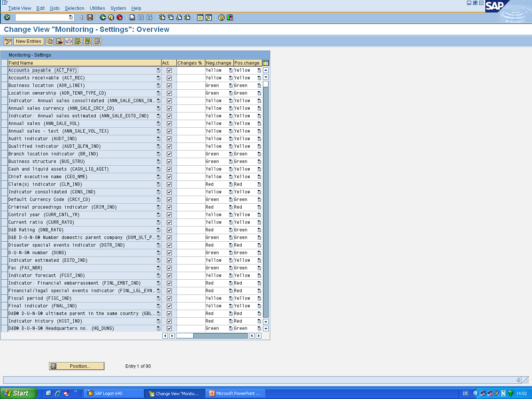Click the Print icon in toolbar
The height and width of the screenshot is (399, 532).
(x=132, y=17)
